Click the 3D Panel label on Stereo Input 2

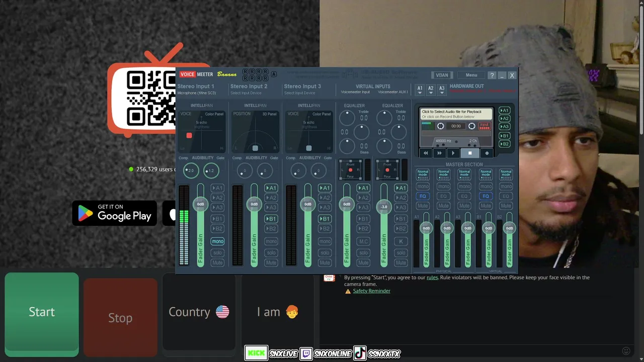click(269, 114)
